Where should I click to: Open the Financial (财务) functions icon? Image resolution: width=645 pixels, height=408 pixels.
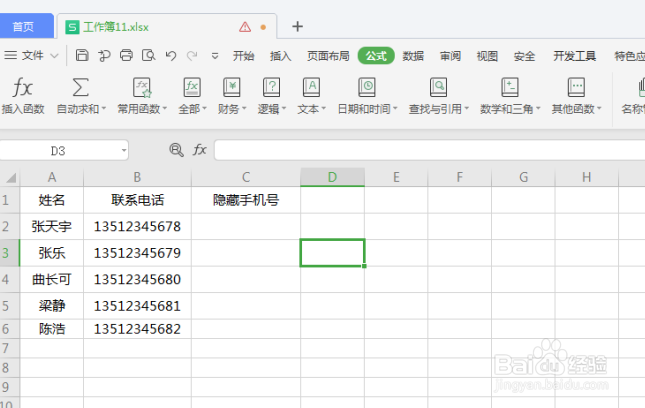(x=232, y=87)
